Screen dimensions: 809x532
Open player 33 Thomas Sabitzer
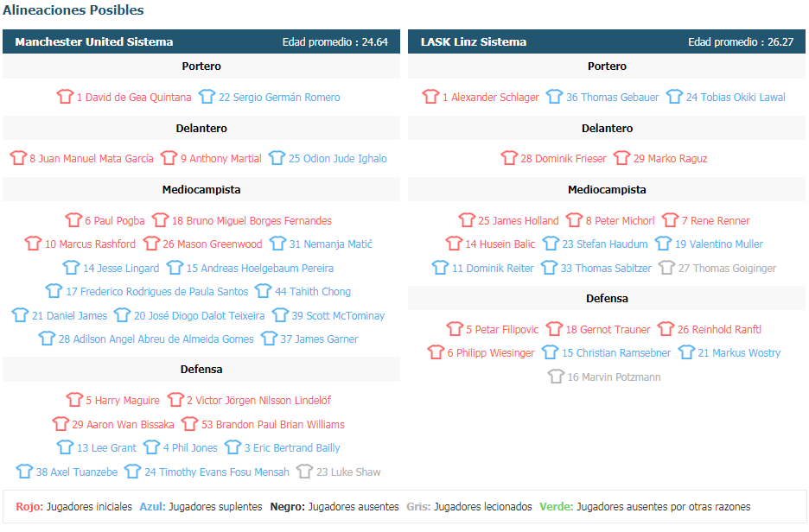[x=606, y=269]
